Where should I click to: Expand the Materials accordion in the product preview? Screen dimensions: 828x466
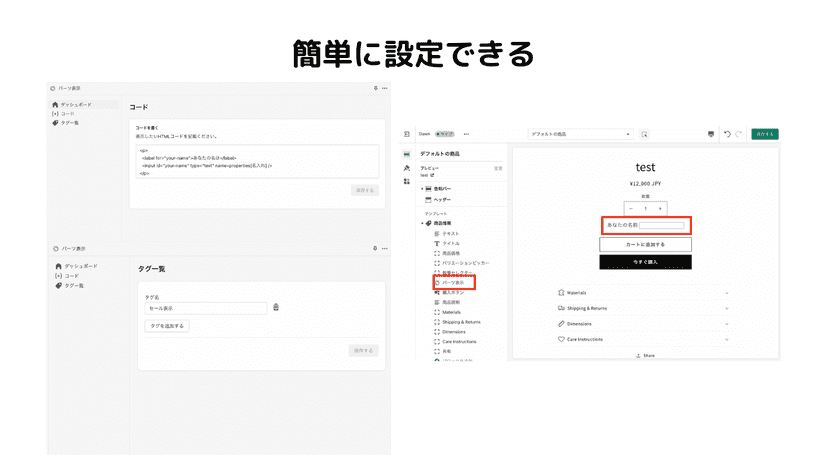643,293
